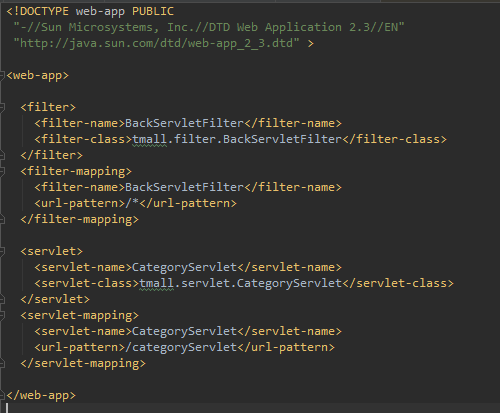The image size is (500, 413).
Task: Collapse the <web-app> fold marker in gutter
Action: pyautogui.click(x=2, y=76)
